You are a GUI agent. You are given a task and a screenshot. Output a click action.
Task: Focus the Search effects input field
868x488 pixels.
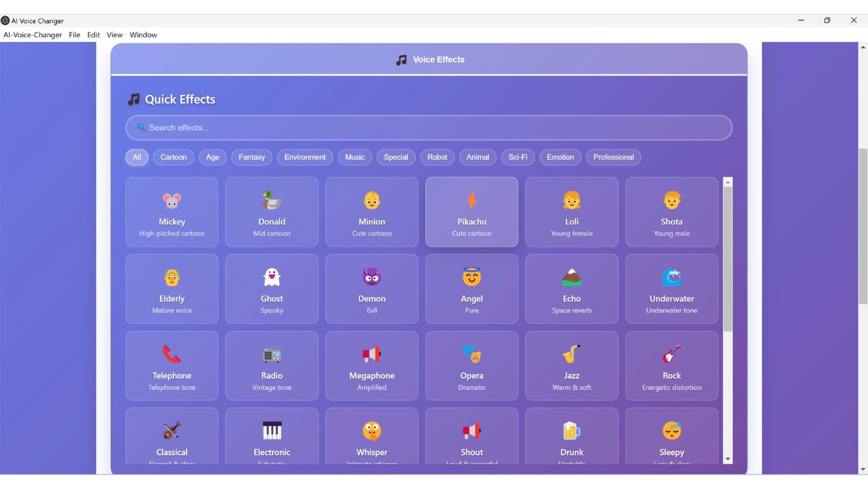[x=429, y=127]
